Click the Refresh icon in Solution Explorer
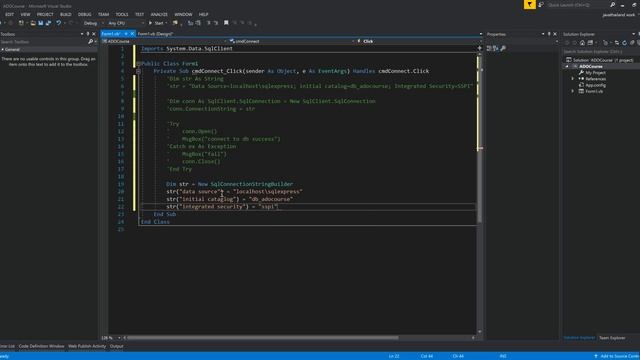Screen dimensions: 640x360 click(x=624, y=43)
